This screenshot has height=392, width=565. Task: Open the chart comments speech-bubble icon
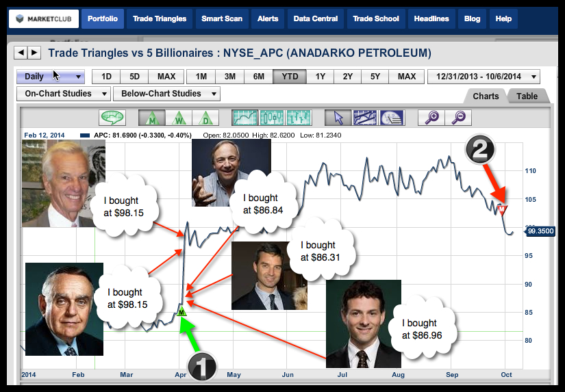[x=113, y=118]
